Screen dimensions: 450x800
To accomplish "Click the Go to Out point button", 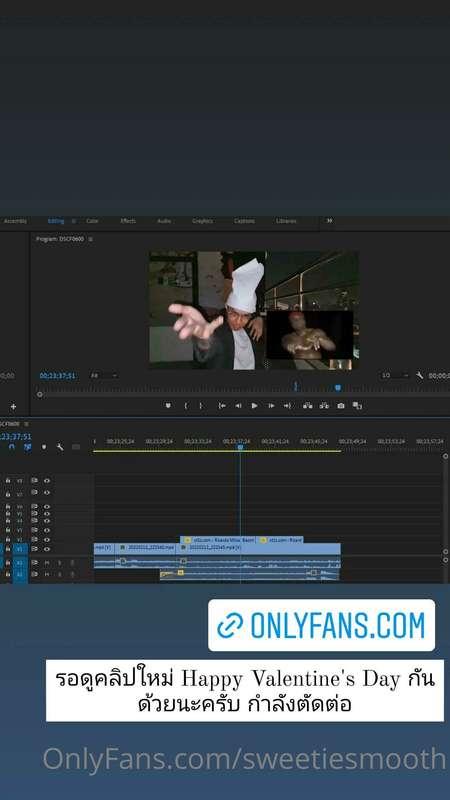I will pos(287,406).
